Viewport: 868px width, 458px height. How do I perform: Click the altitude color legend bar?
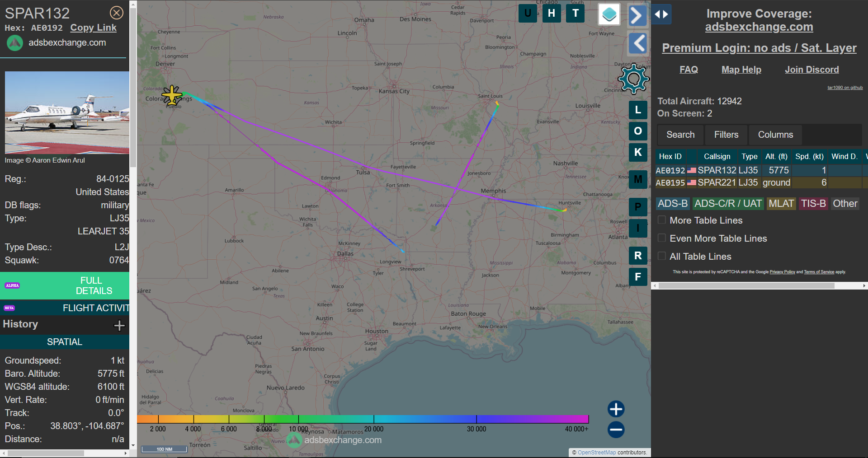[x=363, y=419]
